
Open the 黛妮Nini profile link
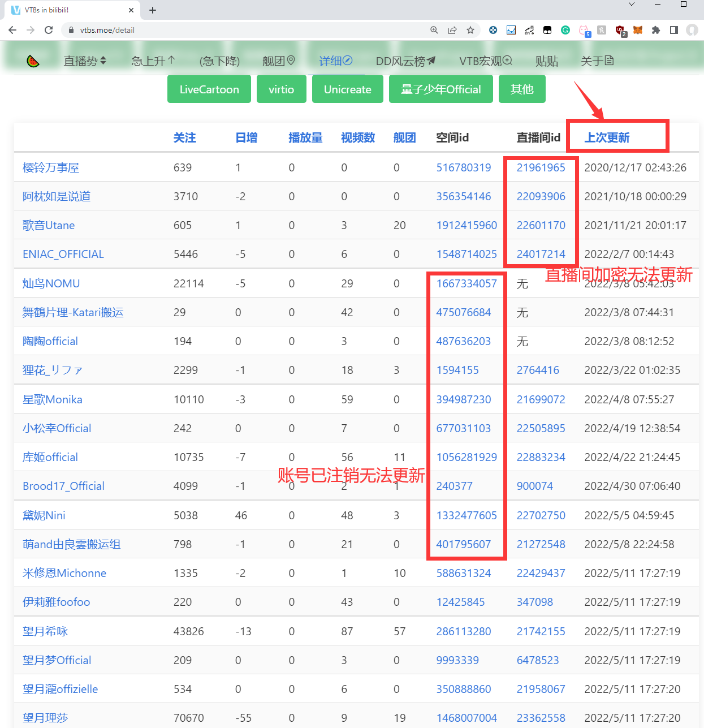44,515
